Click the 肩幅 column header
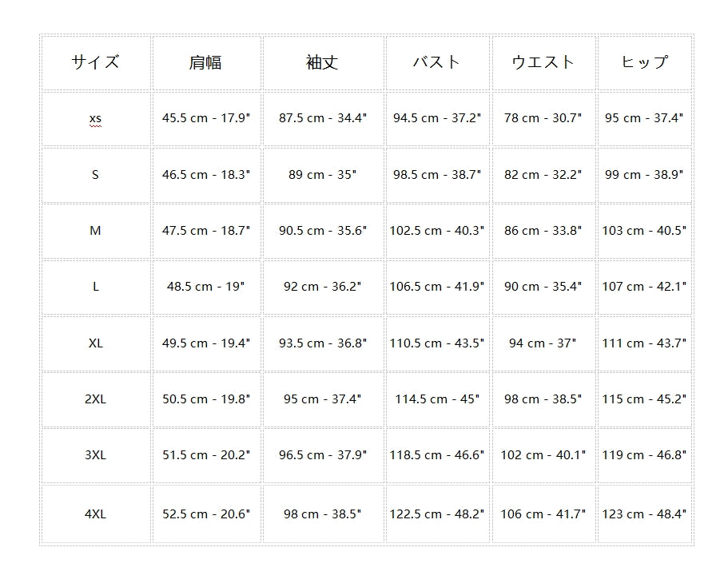728x583 pixels. pyautogui.click(x=206, y=62)
